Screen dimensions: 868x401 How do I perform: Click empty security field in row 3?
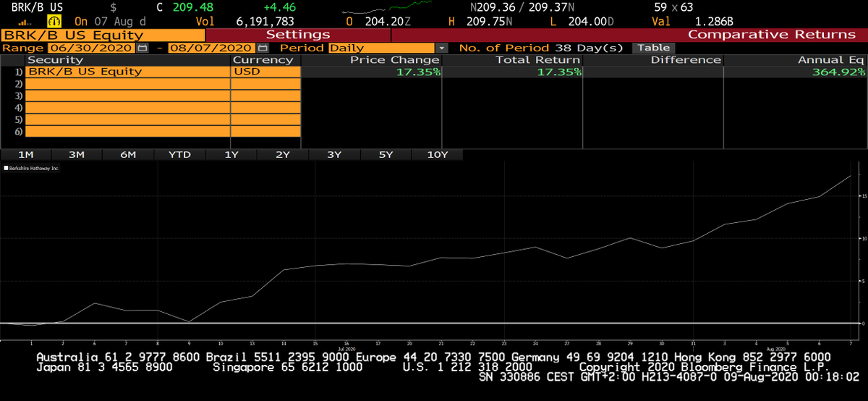pyautogui.click(x=127, y=96)
